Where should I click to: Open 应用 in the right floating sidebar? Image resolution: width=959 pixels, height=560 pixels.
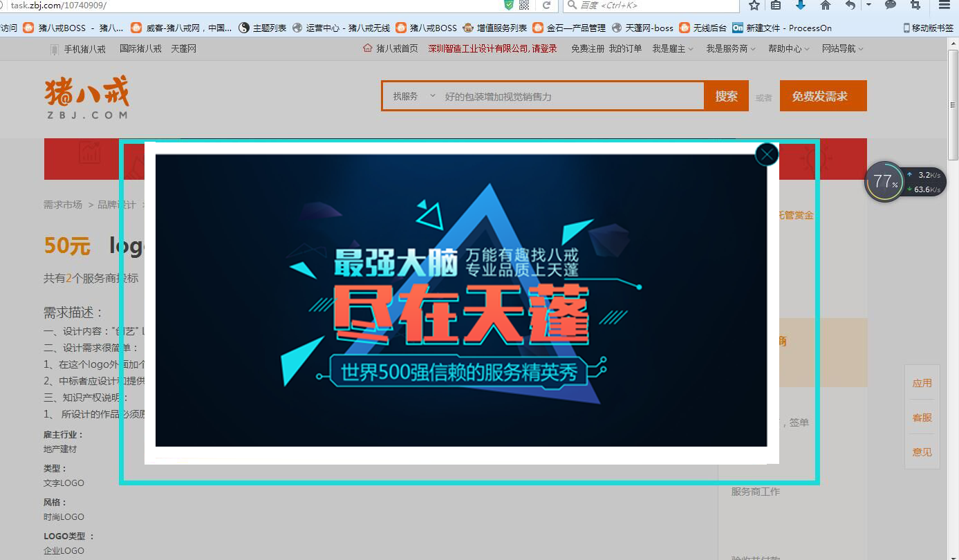pyautogui.click(x=922, y=383)
